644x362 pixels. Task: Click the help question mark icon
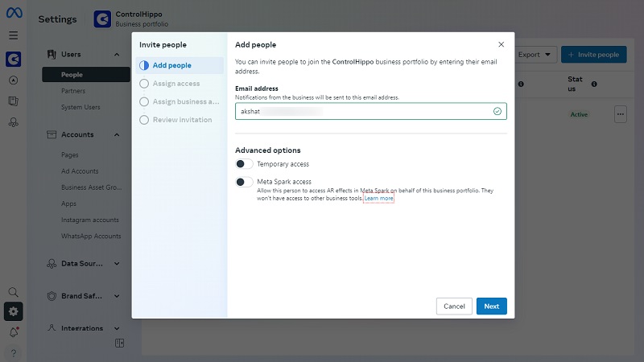(x=13, y=353)
